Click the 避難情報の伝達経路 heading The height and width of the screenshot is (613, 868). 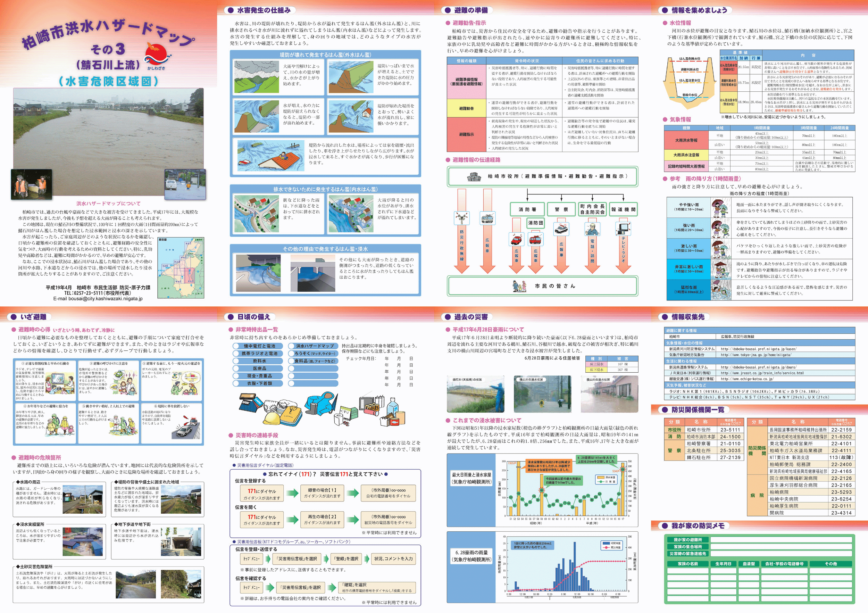point(476,160)
